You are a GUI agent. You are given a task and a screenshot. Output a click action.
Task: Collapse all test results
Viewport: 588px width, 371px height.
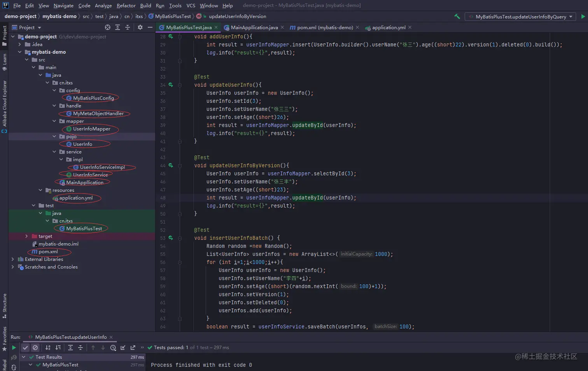click(x=80, y=348)
